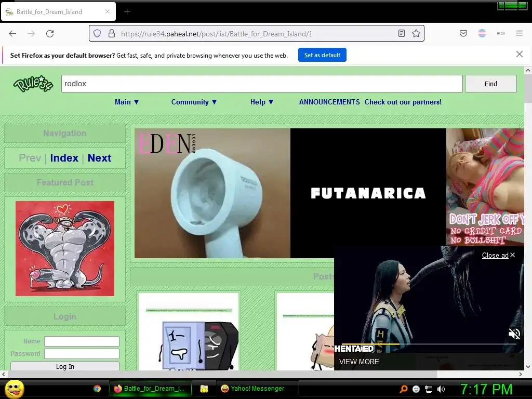Unmute the video ad speaker icon

(x=514, y=334)
